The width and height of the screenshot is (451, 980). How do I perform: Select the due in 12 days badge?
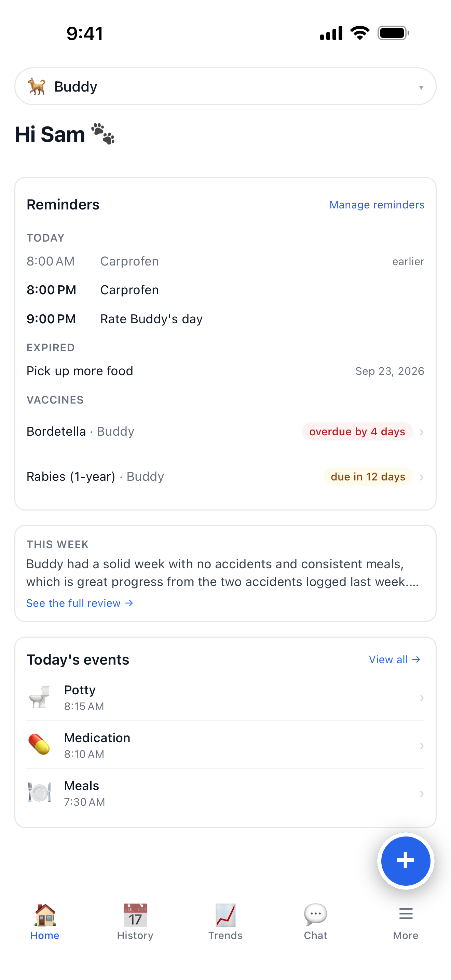pos(368,477)
